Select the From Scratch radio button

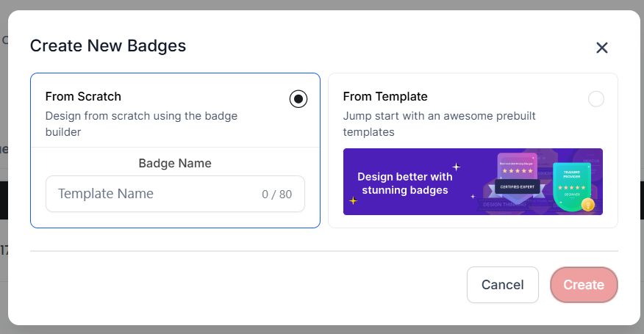(x=298, y=99)
